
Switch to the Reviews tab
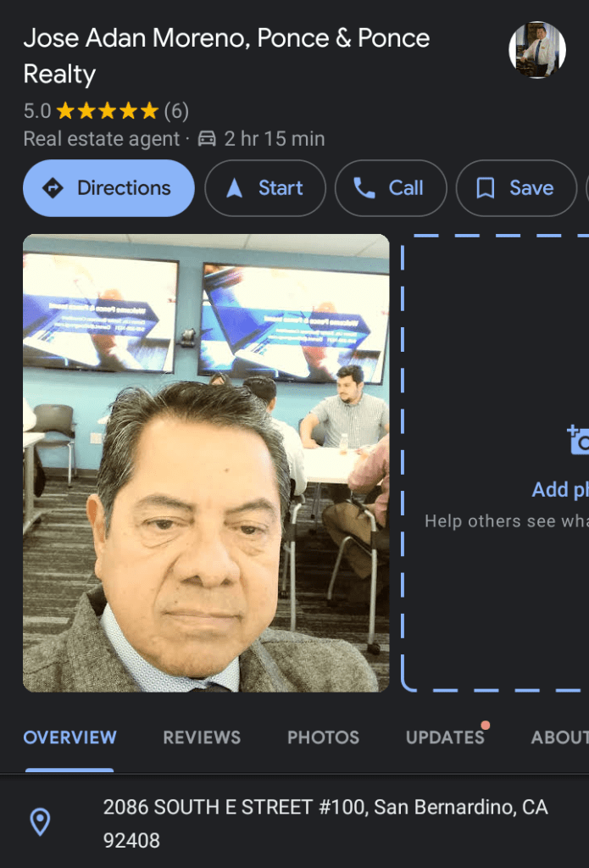[202, 737]
